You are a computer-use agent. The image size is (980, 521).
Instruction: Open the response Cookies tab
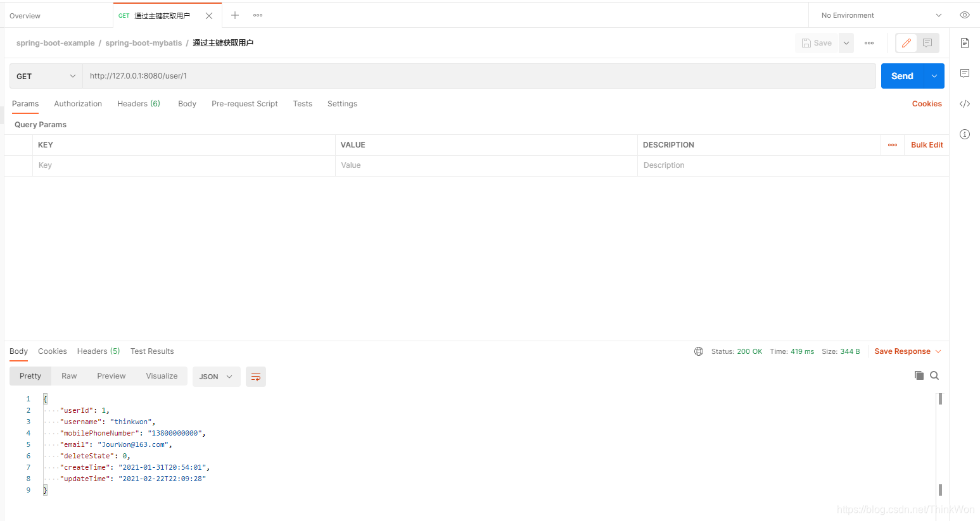point(52,351)
